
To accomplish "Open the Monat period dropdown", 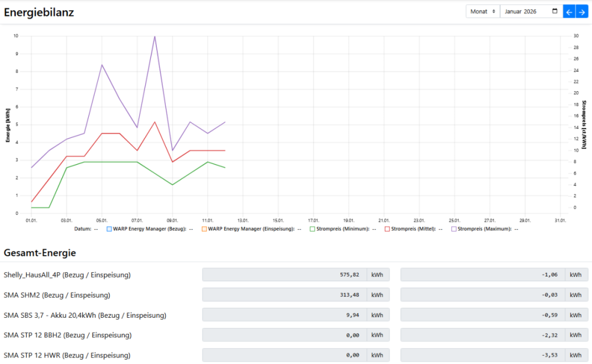I will click(483, 11).
